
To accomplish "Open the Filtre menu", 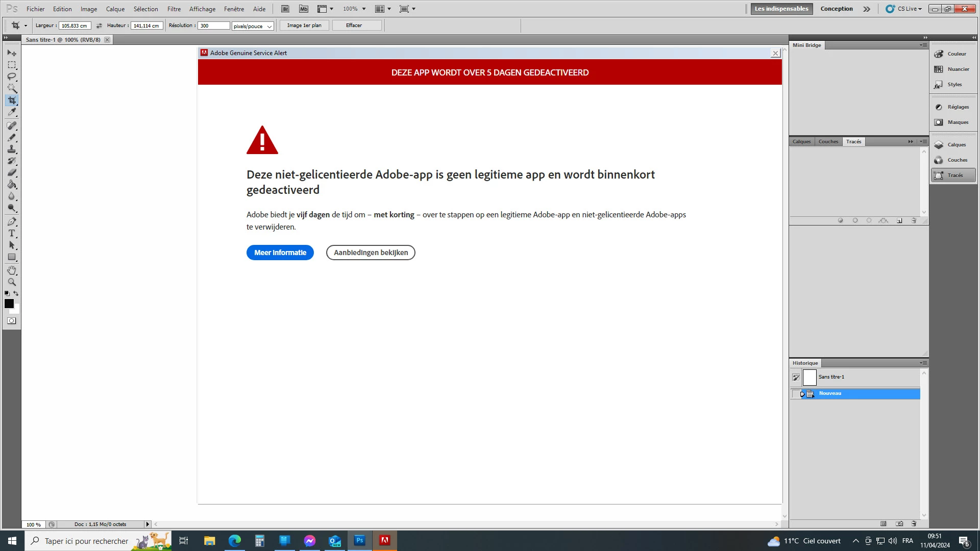I will [x=174, y=9].
